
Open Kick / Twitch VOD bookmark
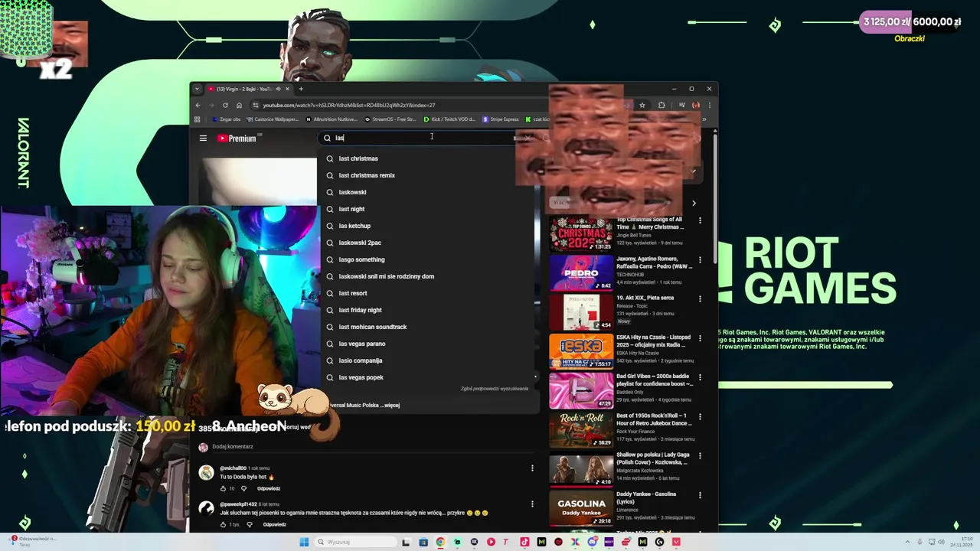click(449, 119)
